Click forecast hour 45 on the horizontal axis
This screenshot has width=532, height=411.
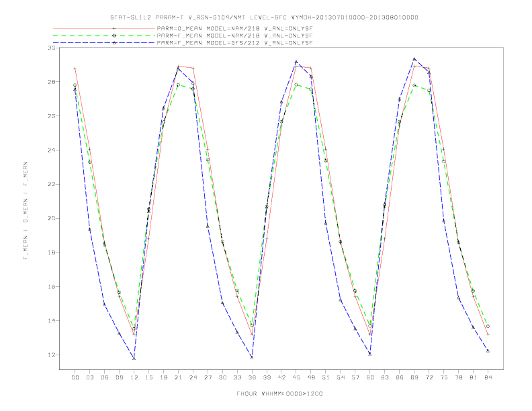tap(296, 377)
